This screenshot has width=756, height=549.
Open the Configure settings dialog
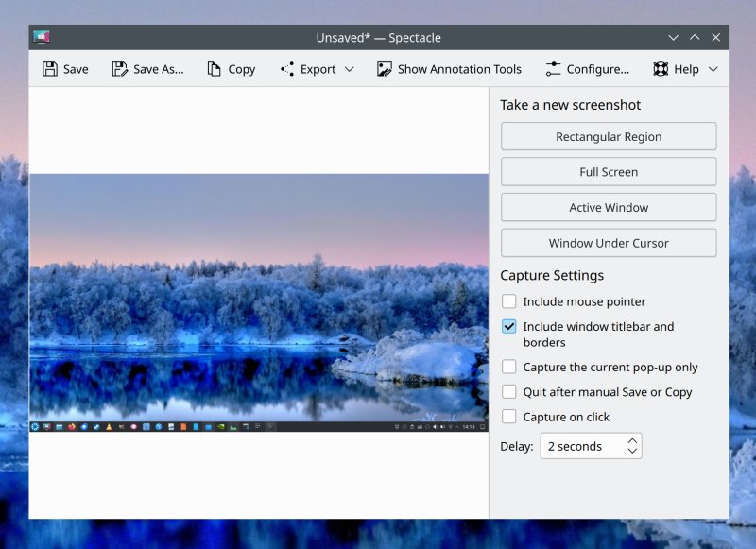(x=587, y=69)
